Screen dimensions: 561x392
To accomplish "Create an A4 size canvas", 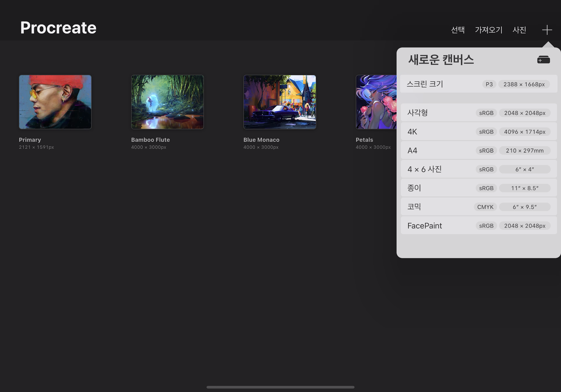I will point(478,150).
